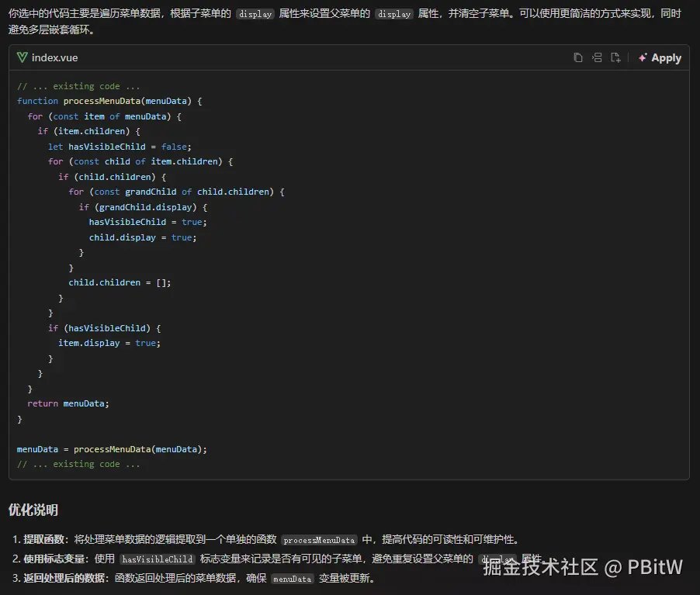Click 'return menuData;' code line
The image size is (700, 595).
click(x=68, y=403)
